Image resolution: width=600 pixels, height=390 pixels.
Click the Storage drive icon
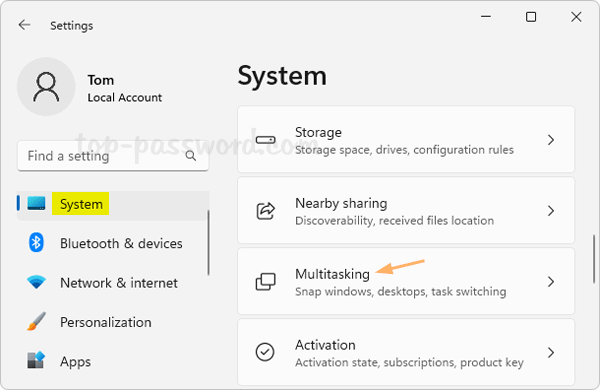(x=266, y=140)
